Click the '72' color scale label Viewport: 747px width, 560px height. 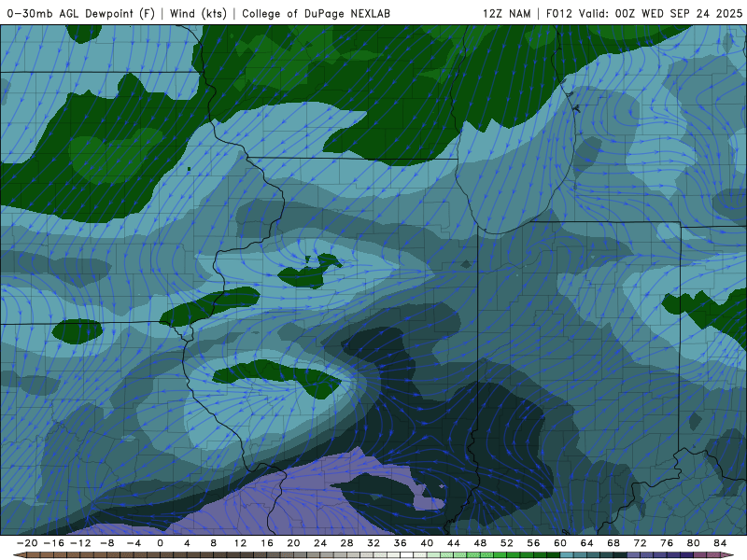click(641, 543)
